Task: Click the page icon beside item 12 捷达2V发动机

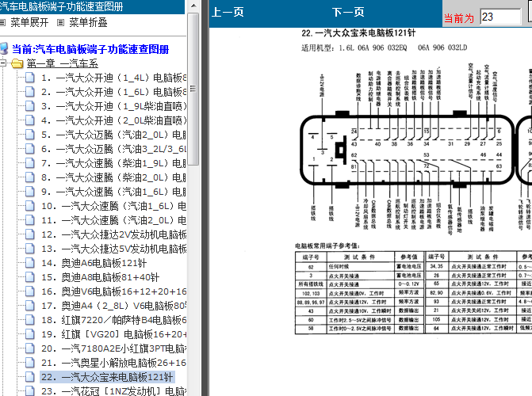Action: pos(30,234)
